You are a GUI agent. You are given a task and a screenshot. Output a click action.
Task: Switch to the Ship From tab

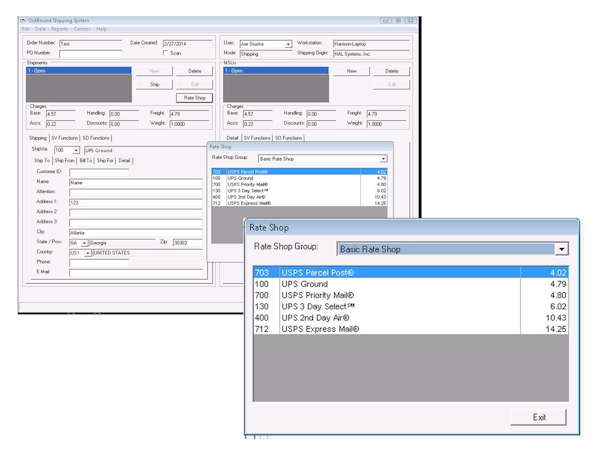(x=64, y=161)
